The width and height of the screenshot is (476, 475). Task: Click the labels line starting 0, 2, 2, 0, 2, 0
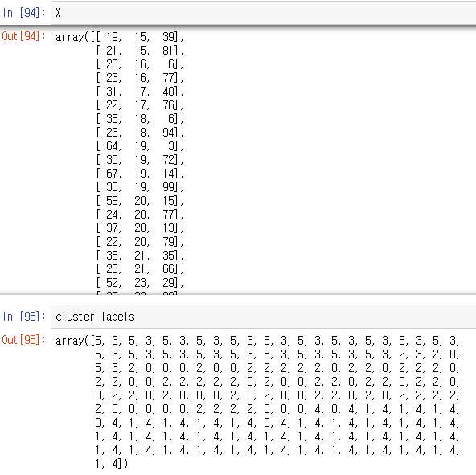(x=277, y=395)
